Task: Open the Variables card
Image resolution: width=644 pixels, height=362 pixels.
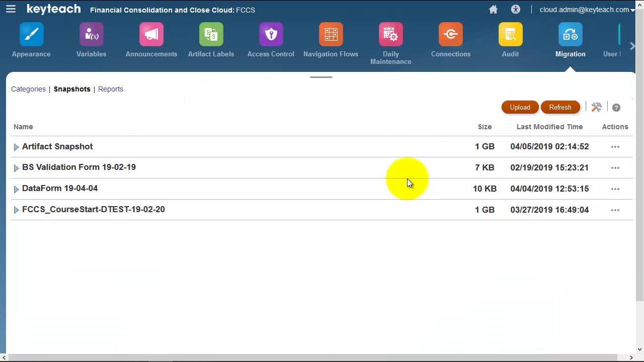Action: coord(91,41)
